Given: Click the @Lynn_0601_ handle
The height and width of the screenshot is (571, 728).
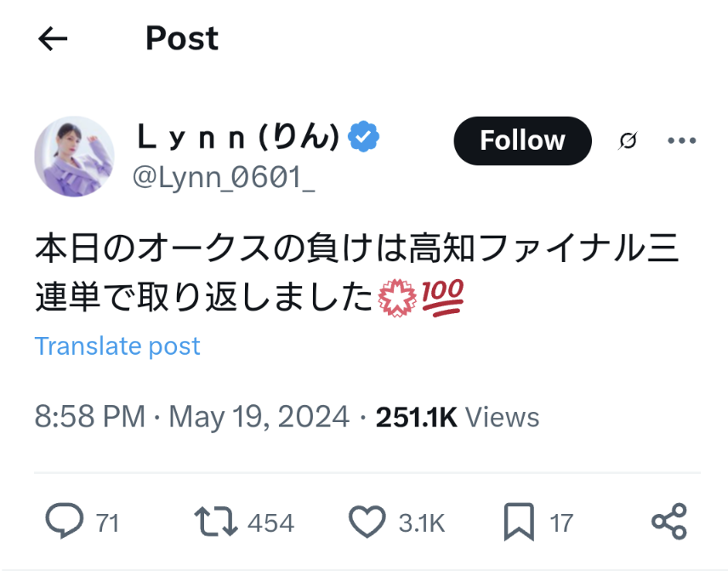Looking at the screenshot, I should [x=225, y=177].
